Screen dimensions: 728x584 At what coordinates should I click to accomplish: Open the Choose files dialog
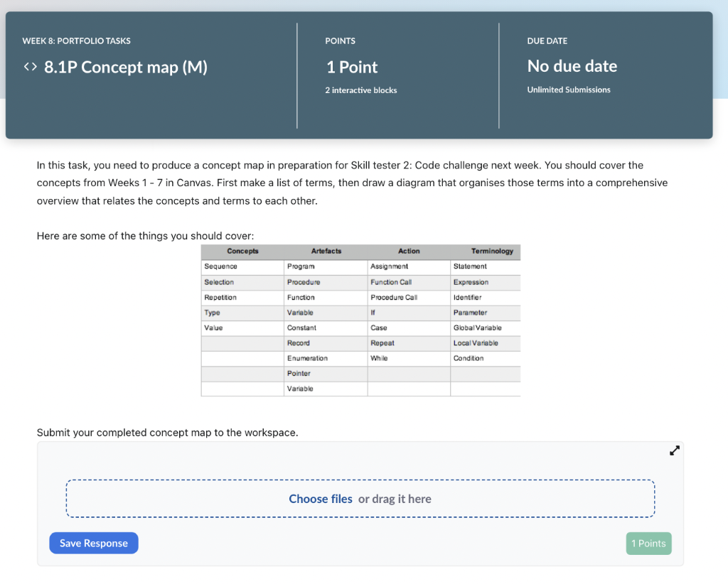(x=320, y=498)
